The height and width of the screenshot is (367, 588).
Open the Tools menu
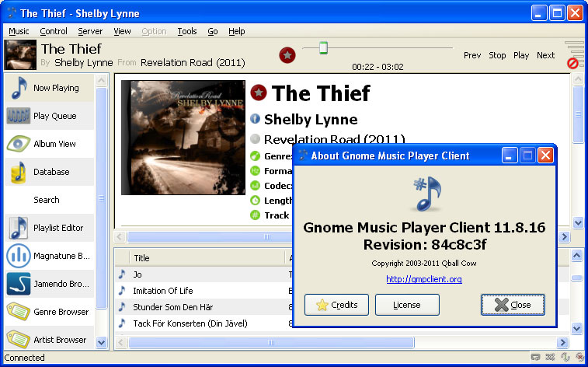187,31
